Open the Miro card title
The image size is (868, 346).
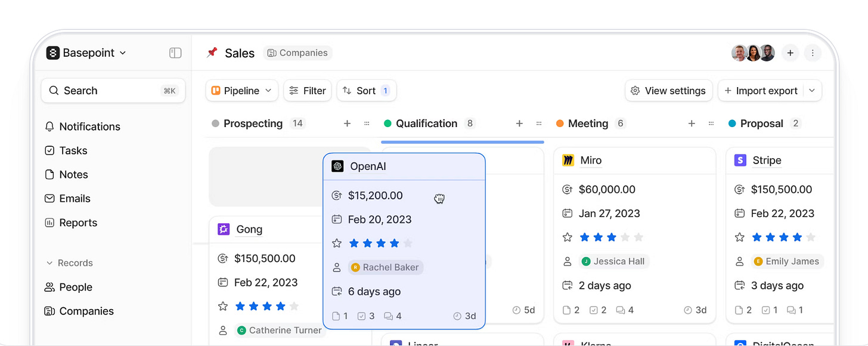(591, 160)
